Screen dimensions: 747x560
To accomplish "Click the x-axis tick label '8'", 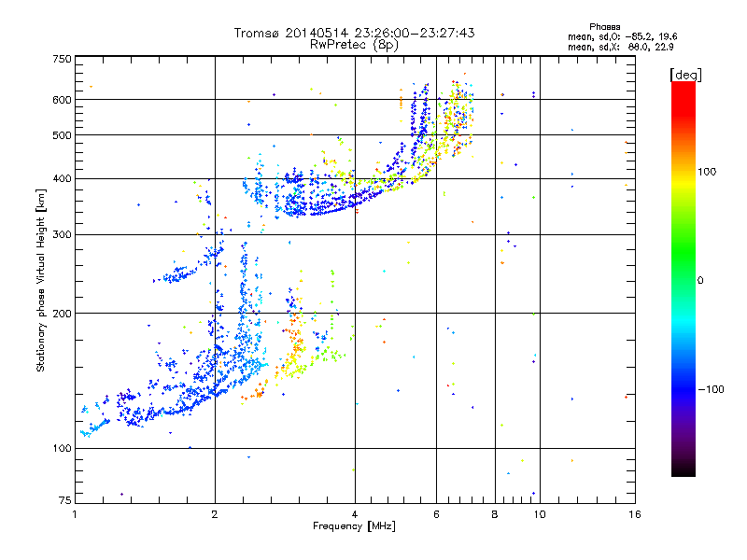I will point(495,514).
